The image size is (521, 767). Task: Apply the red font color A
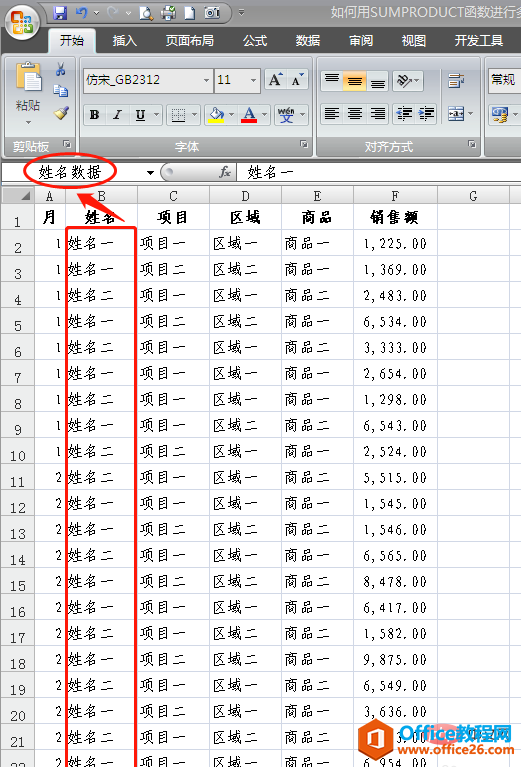coord(249,115)
